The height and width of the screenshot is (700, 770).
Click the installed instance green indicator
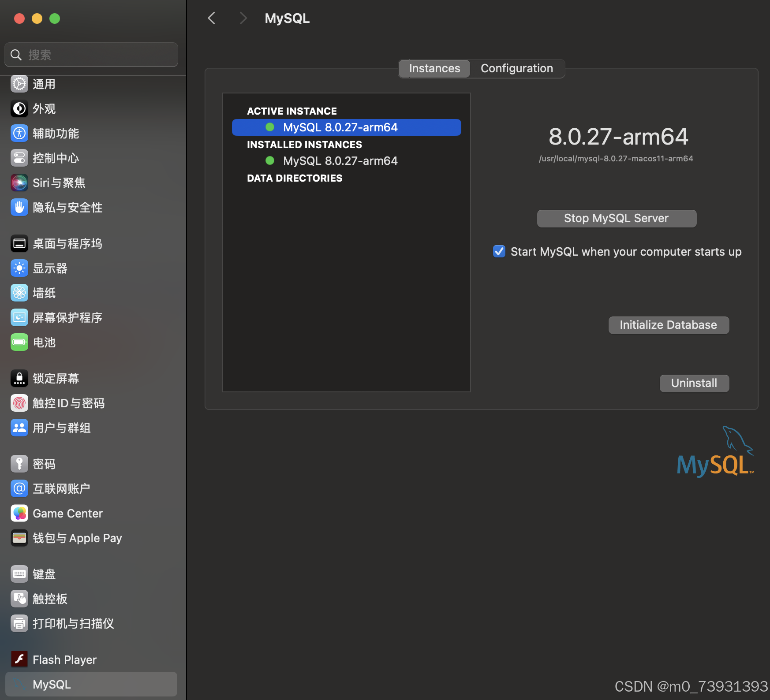270,160
